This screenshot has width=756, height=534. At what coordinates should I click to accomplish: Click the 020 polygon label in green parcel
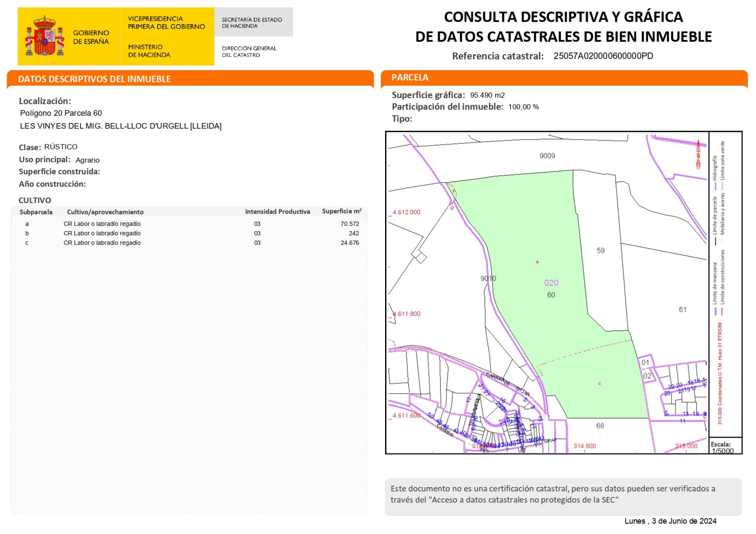551,283
